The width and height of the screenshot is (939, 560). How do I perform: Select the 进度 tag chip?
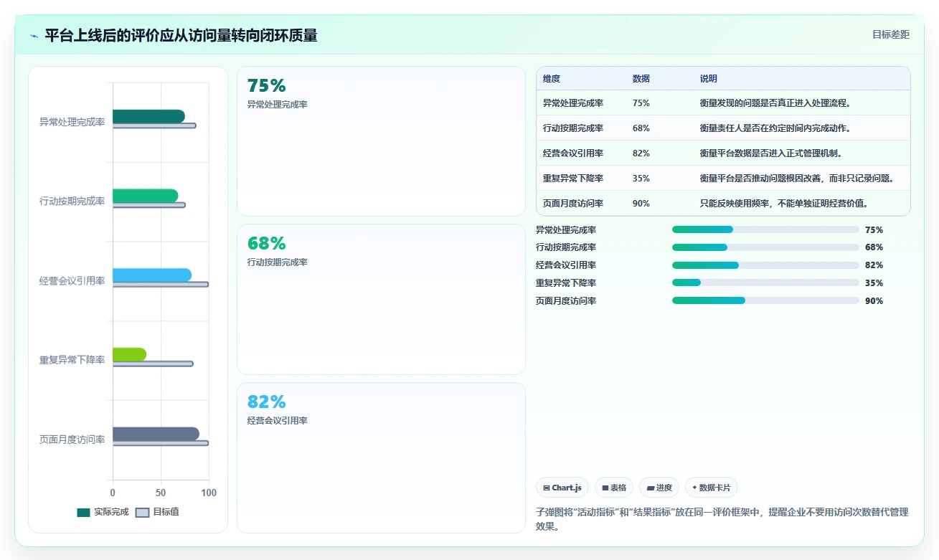click(x=659, y=488)
